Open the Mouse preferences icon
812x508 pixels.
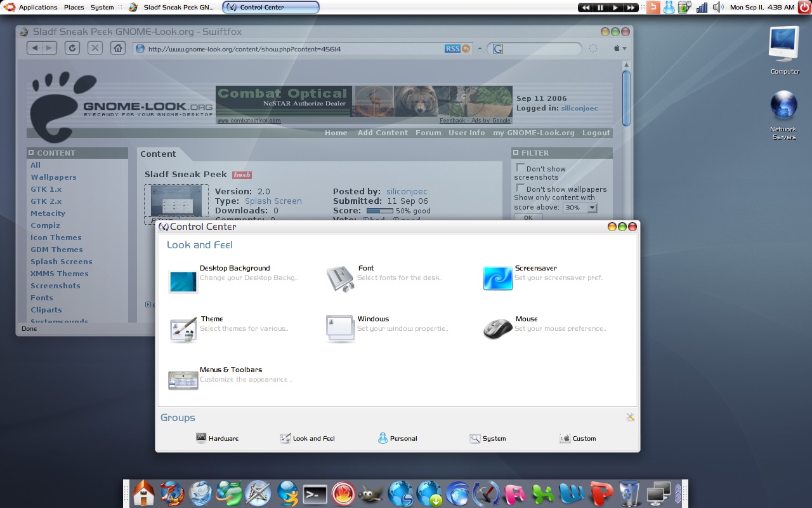[x=498, y=328]
